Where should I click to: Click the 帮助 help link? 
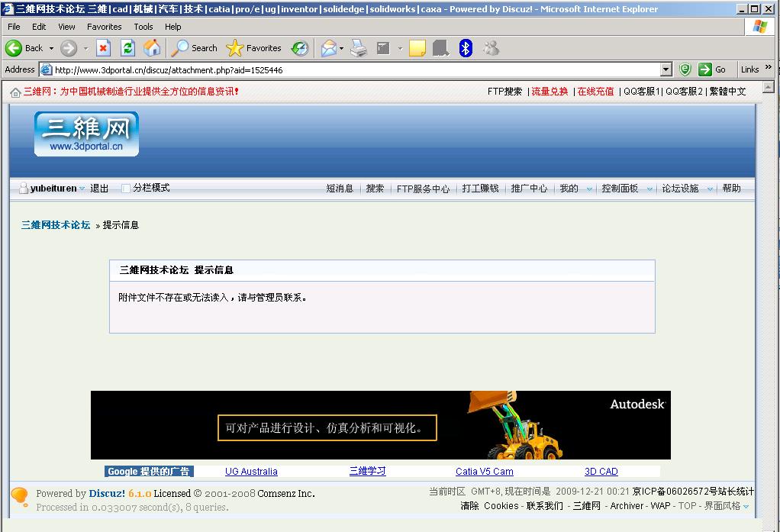(732, 188)
